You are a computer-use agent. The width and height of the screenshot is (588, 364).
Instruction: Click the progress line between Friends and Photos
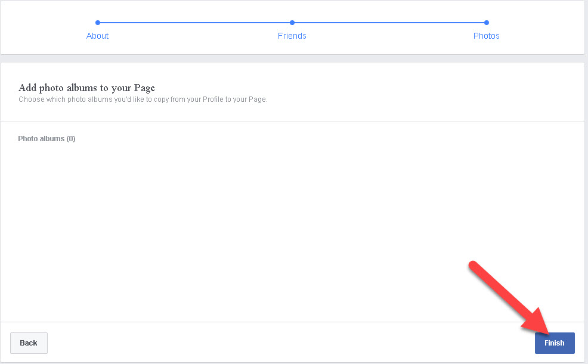(389, 22)
